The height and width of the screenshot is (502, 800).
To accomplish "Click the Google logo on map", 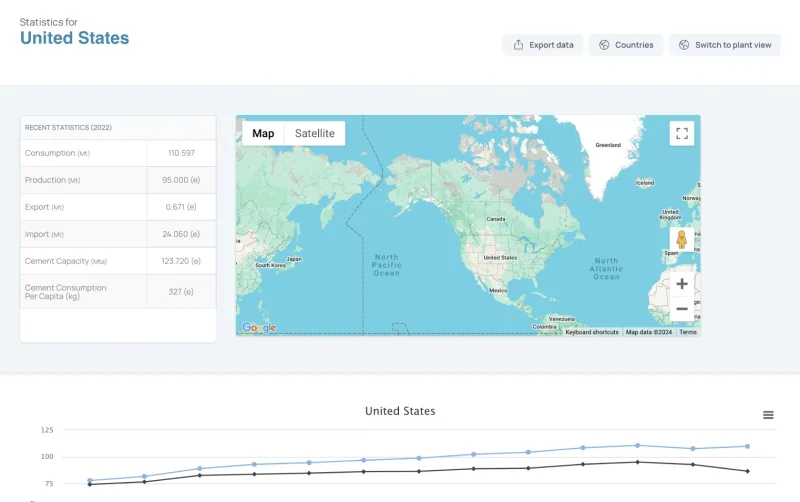I will click(x=259, y=328).
